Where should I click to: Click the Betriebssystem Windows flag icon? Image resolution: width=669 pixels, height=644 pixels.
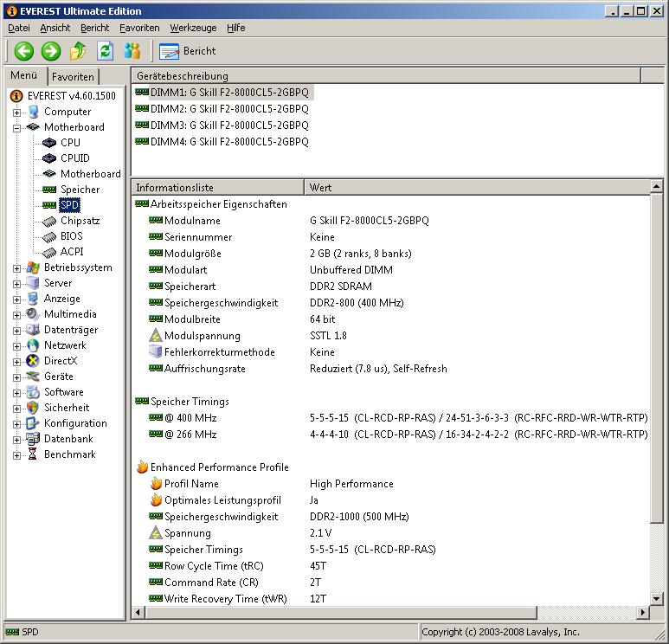coord(33,267)
